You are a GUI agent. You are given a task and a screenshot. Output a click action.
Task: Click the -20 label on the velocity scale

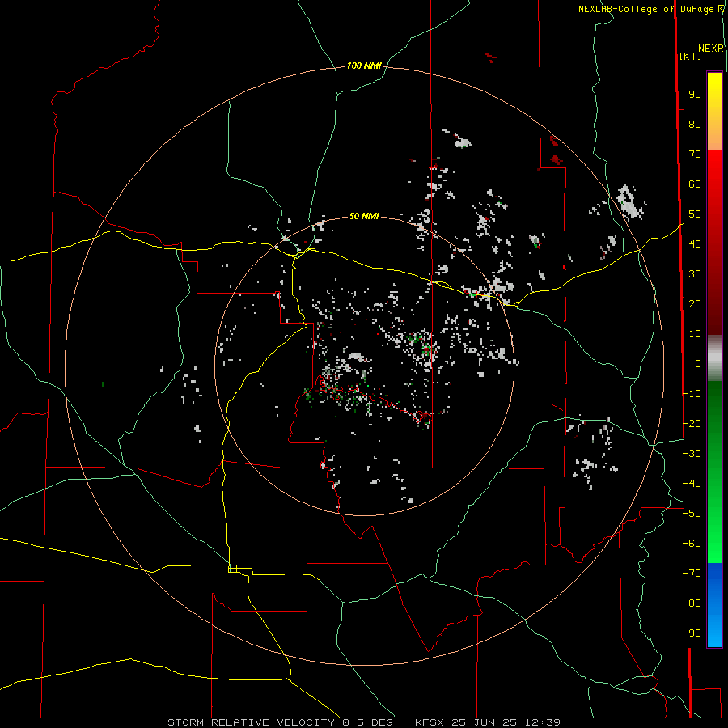(692, 423)
